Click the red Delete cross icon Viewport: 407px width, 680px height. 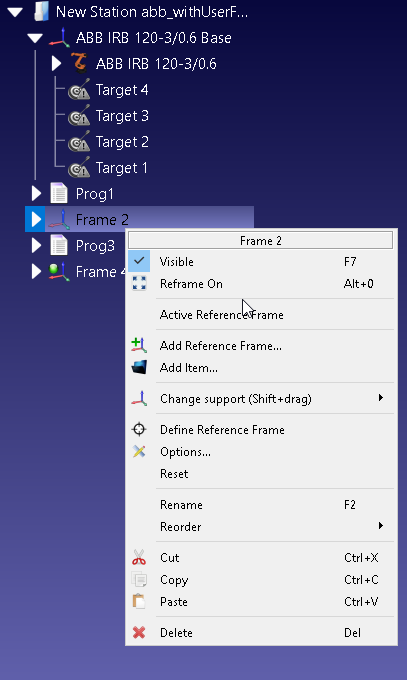[139, 632]
